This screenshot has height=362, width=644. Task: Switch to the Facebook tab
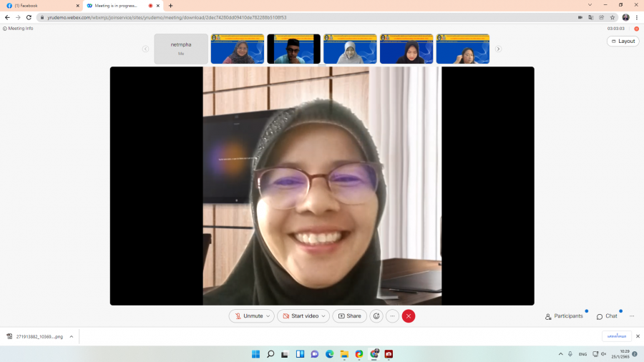(39, 6)
